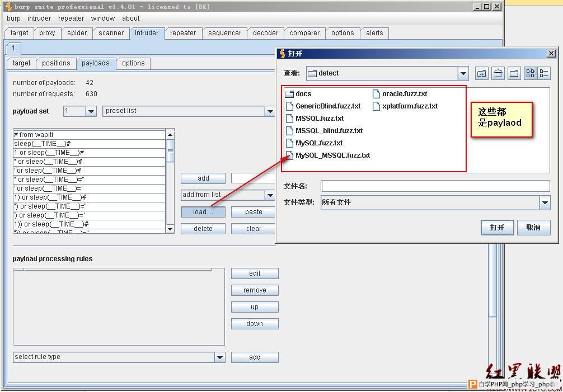Switch to the alerts tab

[x=374, y=33]
